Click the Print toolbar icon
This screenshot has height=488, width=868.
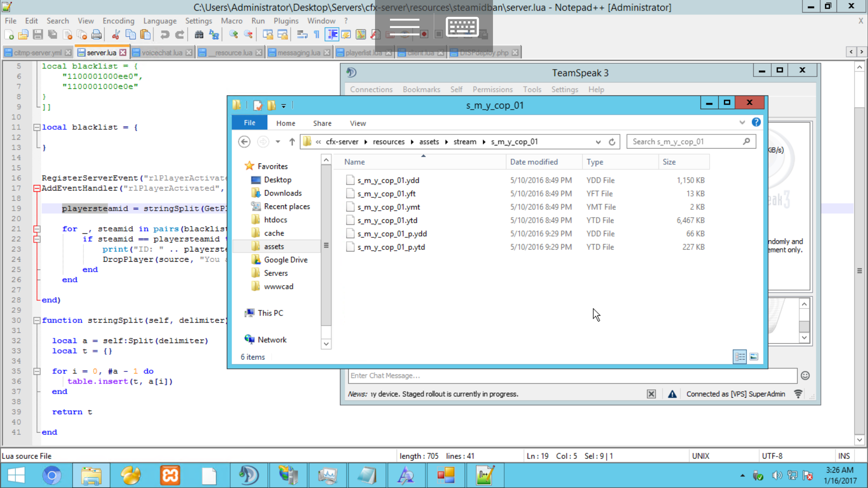coord(96,35)
